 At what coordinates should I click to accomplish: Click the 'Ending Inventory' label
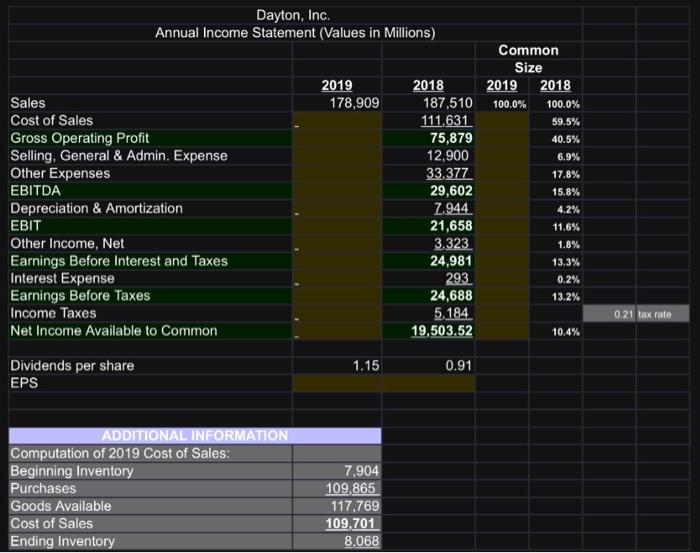[x=62, y=541]
